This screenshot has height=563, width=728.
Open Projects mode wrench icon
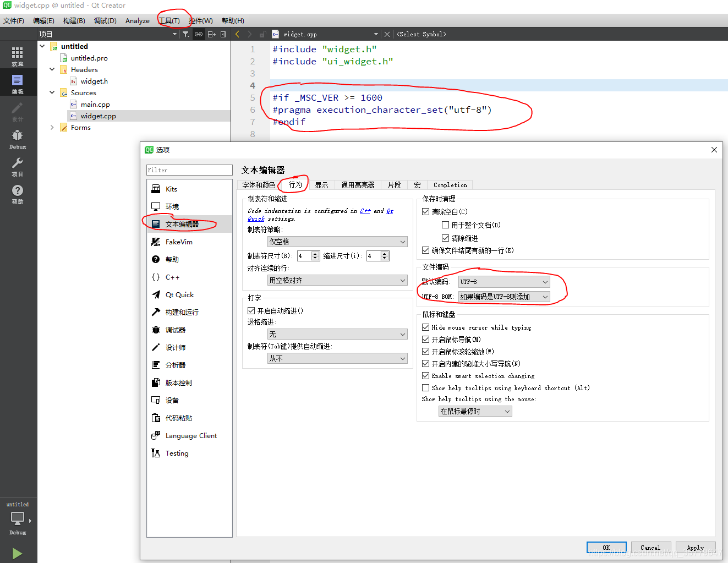click(18, 166)
